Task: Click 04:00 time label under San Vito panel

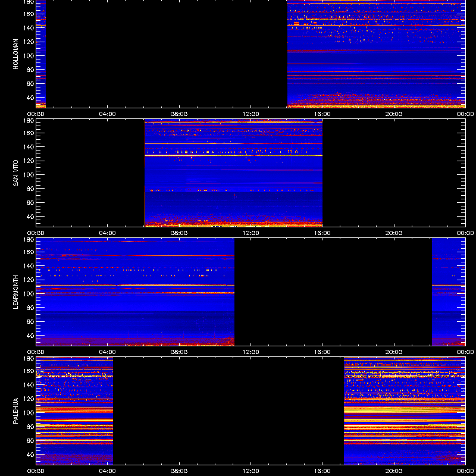Action: coord(108,233)
